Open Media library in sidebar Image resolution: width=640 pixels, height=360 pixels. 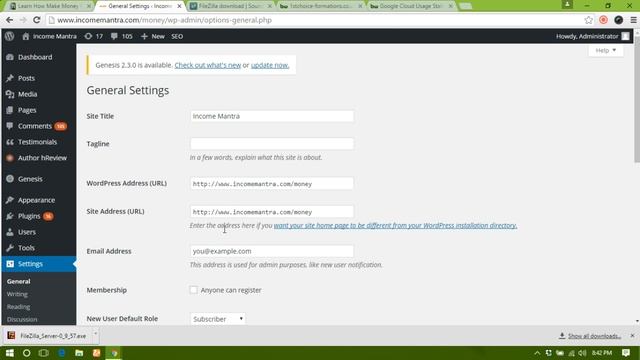coord(27,94)
